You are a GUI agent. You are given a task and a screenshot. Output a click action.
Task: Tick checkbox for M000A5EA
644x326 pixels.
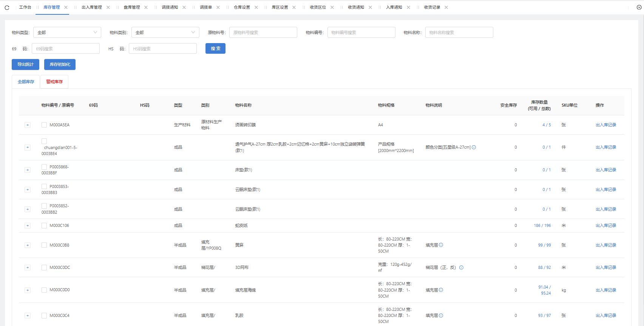pyautogui.click(x=44, y=125)
